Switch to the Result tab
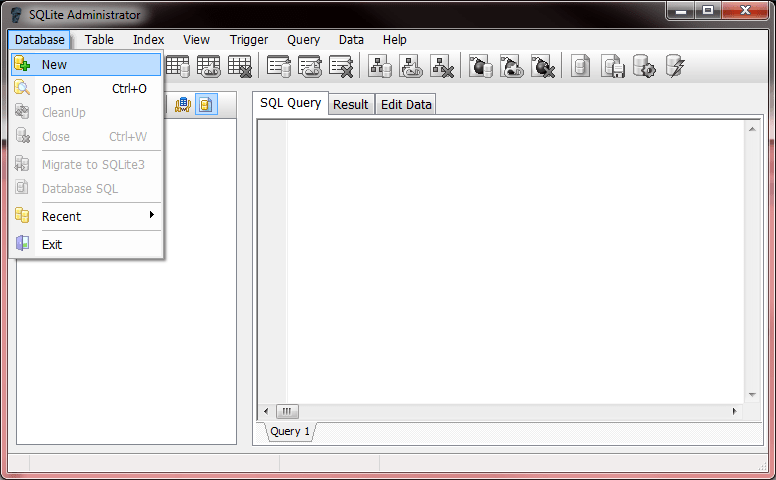This screenshot has height=480, width=776. [351, 104]
